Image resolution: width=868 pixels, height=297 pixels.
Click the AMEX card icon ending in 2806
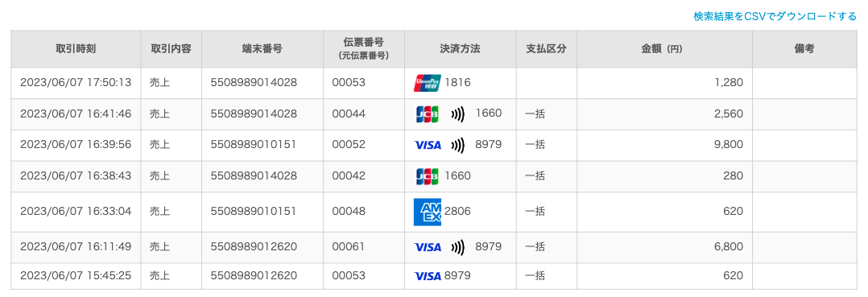click(428, 211)
